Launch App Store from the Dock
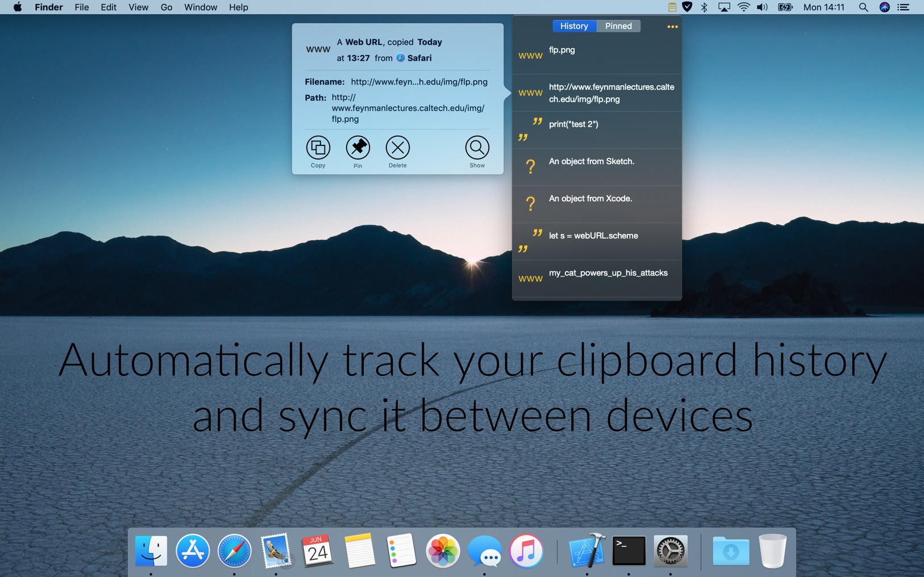Image resolution: width=924 pixels, height=577 pixels. [x=193, y=551]
